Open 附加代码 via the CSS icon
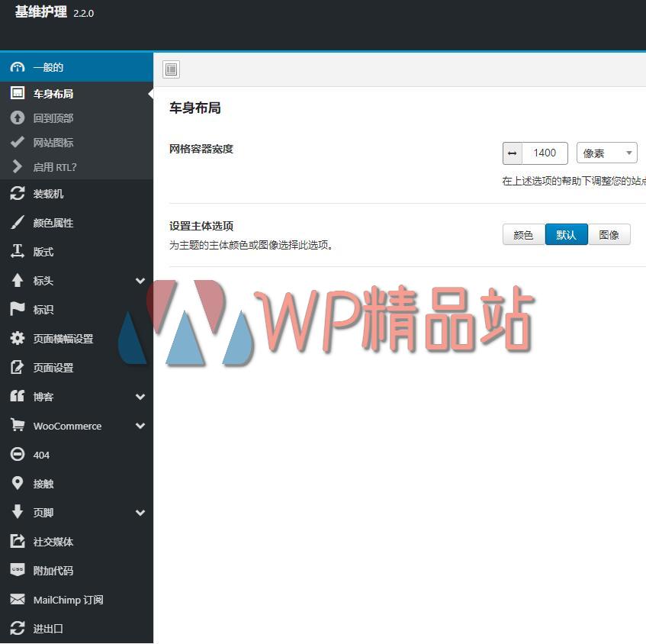 pos(18,570)
